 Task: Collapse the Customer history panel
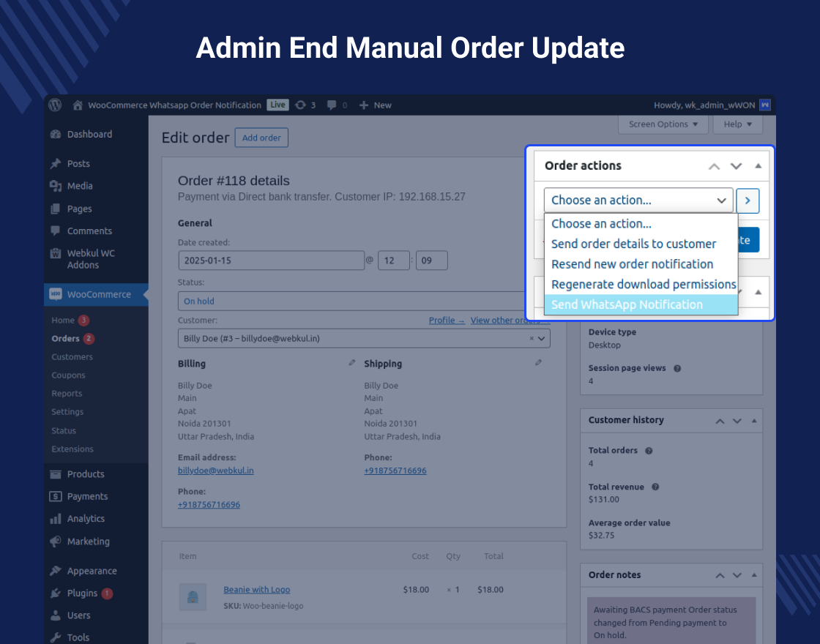pyautogui.click(x=754, y=421)
